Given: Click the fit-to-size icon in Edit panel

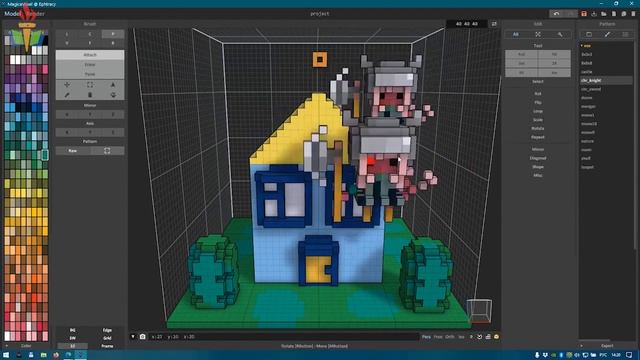Looking at the screenshot, I should tap(538, 35).
